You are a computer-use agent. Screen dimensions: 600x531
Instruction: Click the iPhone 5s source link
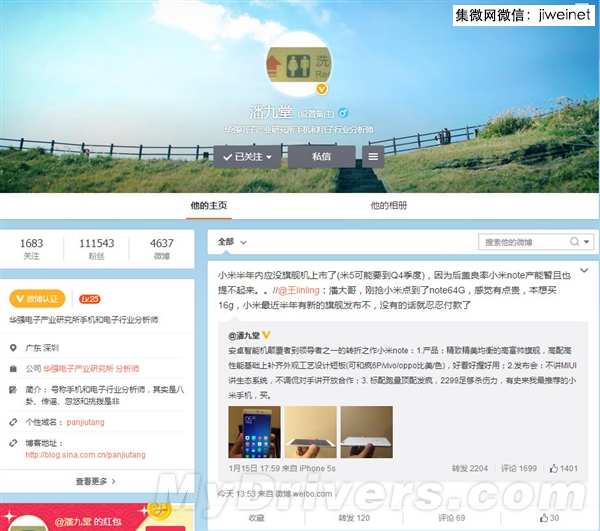(x=318, y=468)
